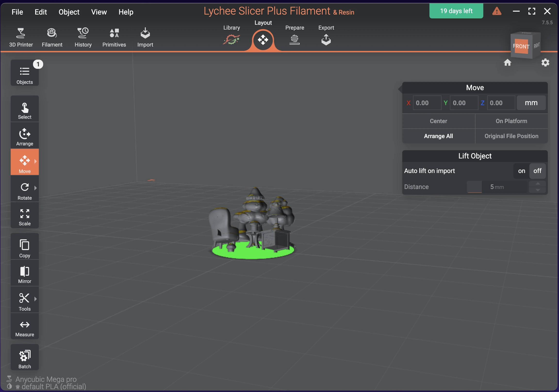Open the Batch processing tool

tap(25, 359)
